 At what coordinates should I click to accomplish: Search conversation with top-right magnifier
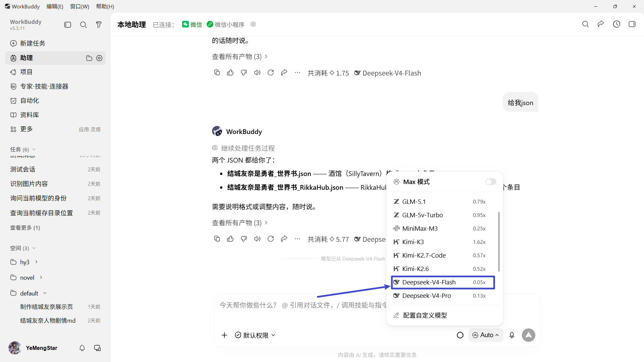[585, 24]
